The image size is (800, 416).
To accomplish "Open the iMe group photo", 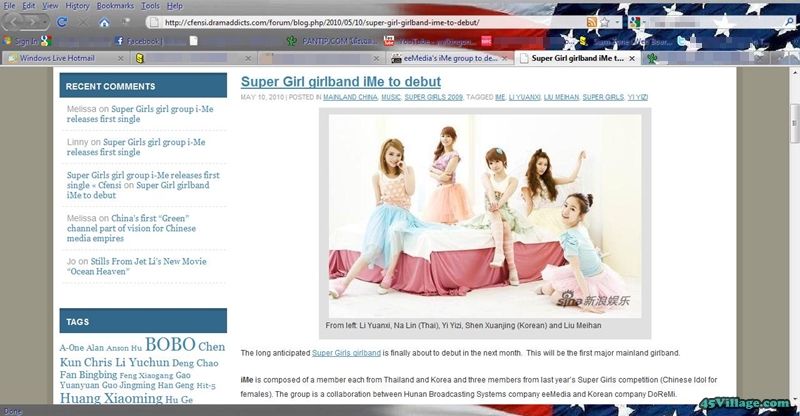I will click(485, 216).
